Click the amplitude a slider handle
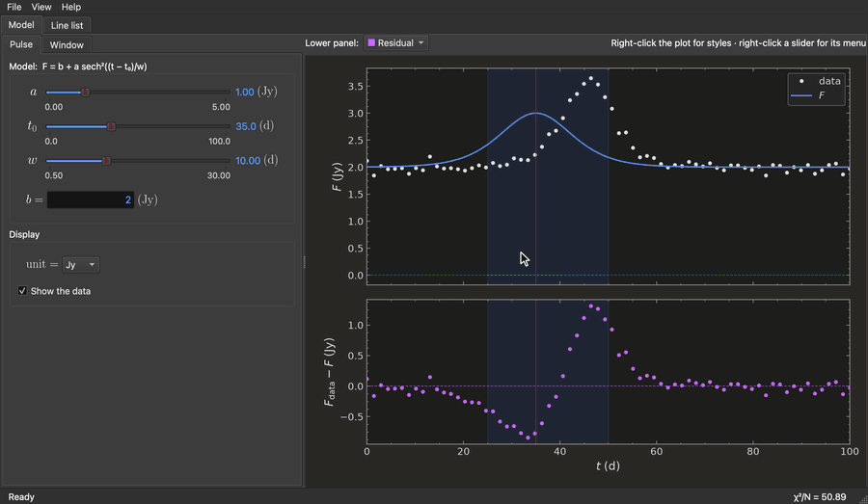Viewport: 868px width, 504px height. point(85,93)
